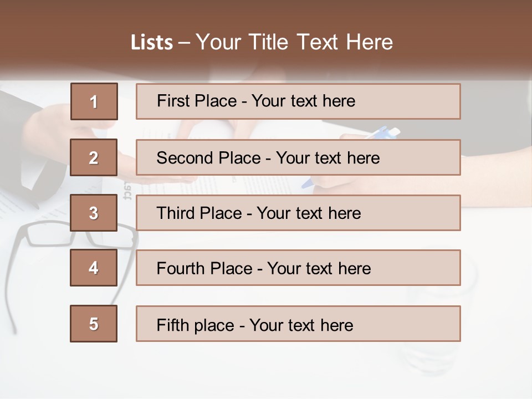The width and height of the screenshot is (532, 399).
Task: Select the Third Place text bar
Action: click(x=298, y=213)
